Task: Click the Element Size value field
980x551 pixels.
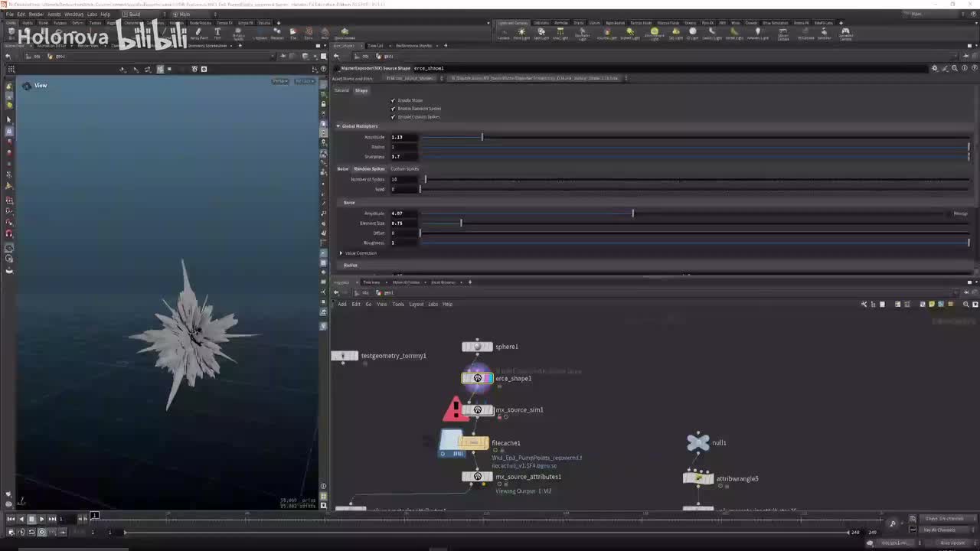Action: coord(404,223)
